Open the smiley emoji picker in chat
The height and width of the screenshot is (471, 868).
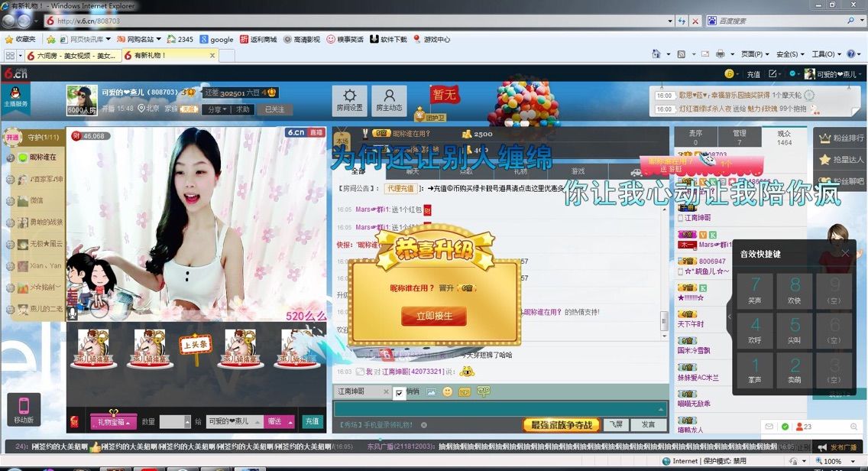(447, 391)
